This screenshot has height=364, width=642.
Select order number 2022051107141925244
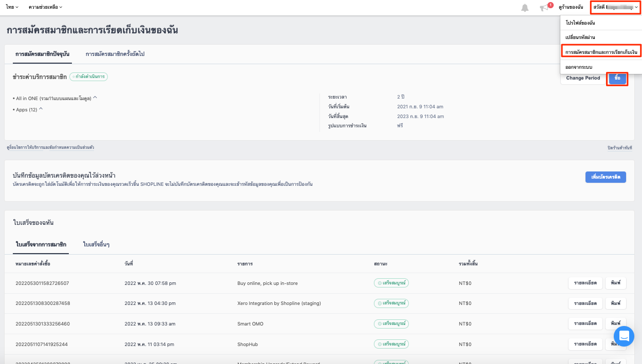pyautogui.click(x=42, y=344)
